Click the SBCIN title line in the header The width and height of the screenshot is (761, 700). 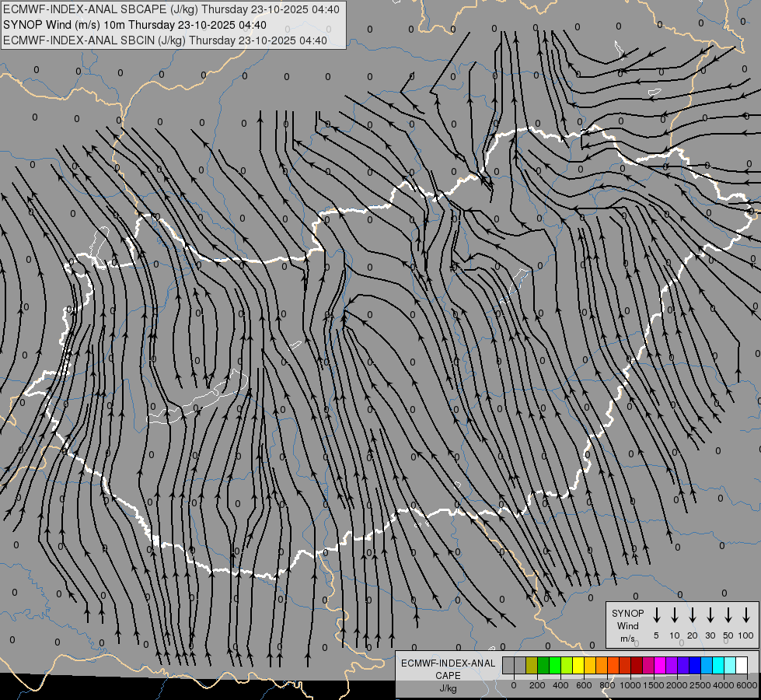click(x=165, y=40)
